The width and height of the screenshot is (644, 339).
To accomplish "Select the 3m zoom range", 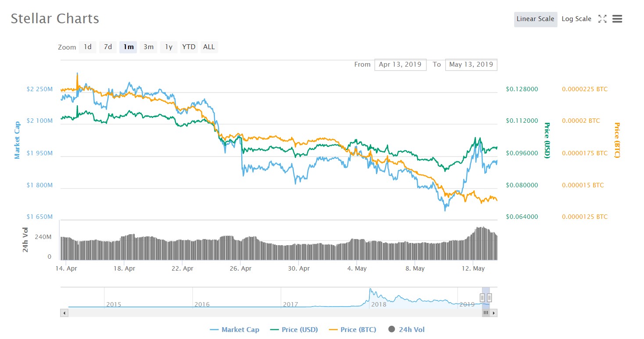I will tap(149, 47).
